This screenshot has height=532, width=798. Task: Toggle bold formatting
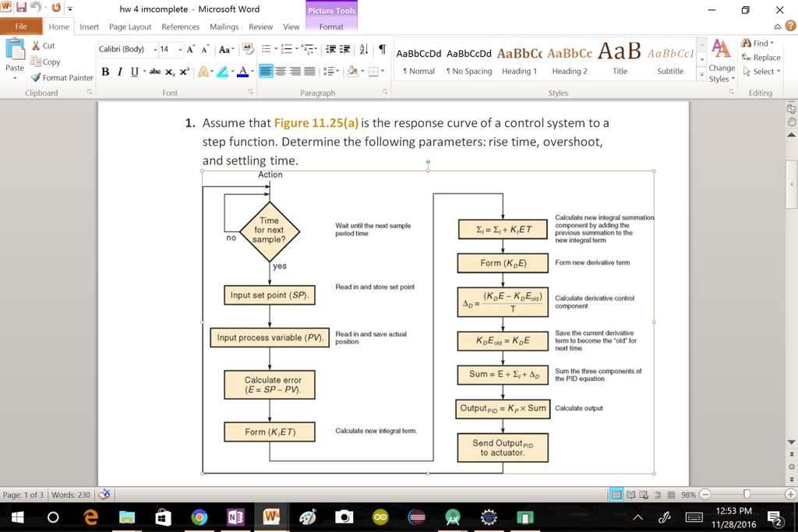[105, 70]
